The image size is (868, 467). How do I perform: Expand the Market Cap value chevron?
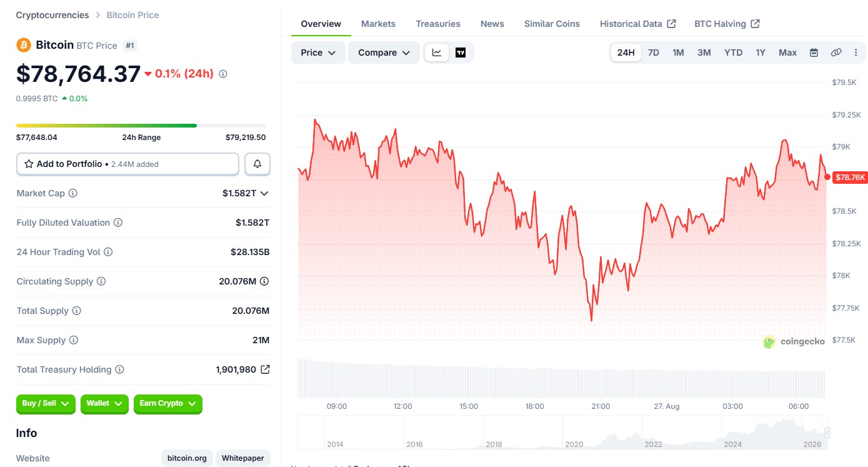coord(264,193)
